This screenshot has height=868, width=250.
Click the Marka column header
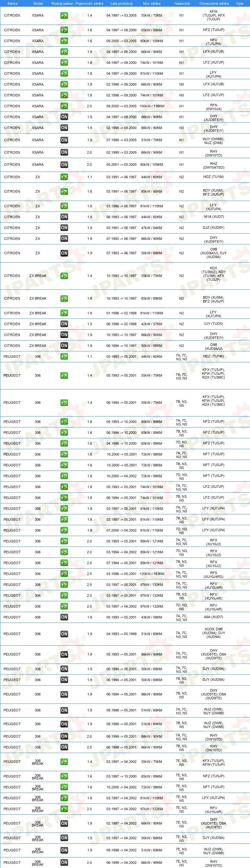[x=12, y=4]
